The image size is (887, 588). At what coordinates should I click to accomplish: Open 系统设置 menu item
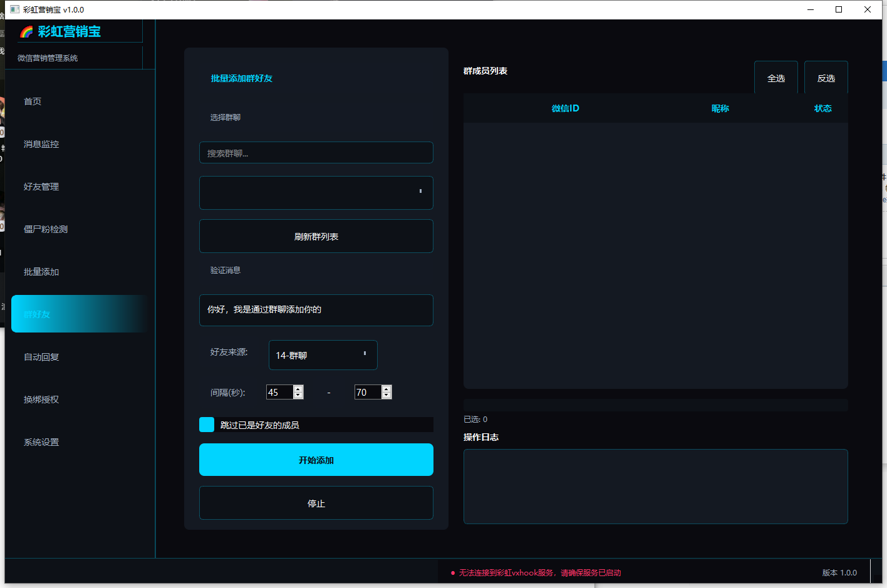[41, 442]
